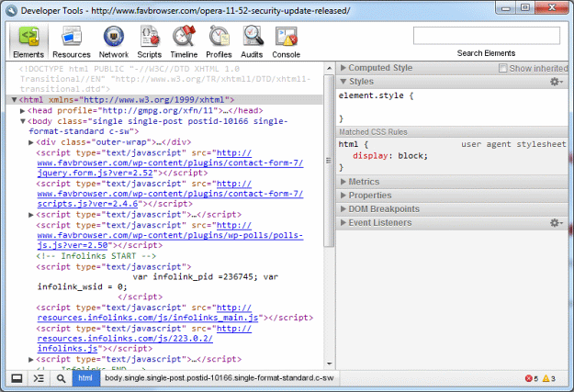
Task: Expand the Metrics section
Action: click(x=364, y=182)
